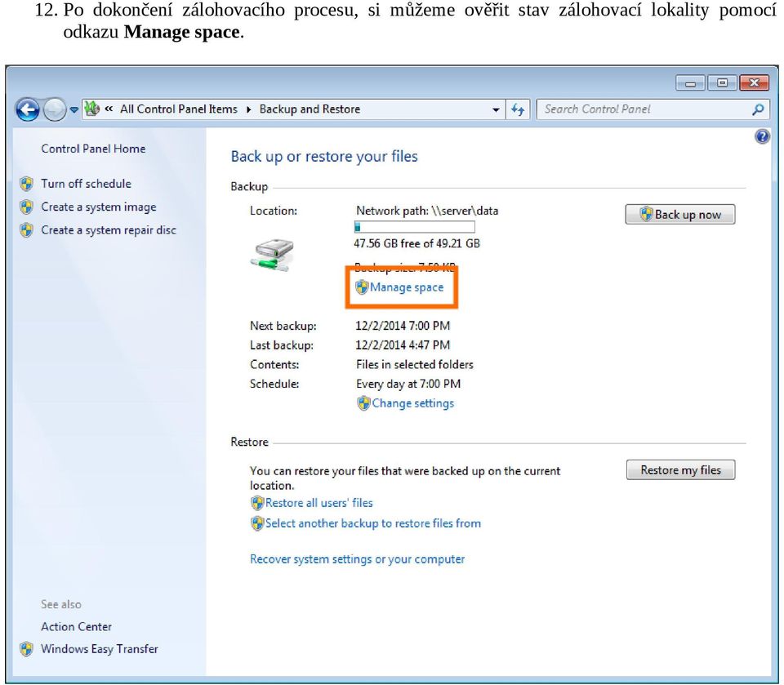
Task: Open Control Panel Home
Action: coord(93,149)
